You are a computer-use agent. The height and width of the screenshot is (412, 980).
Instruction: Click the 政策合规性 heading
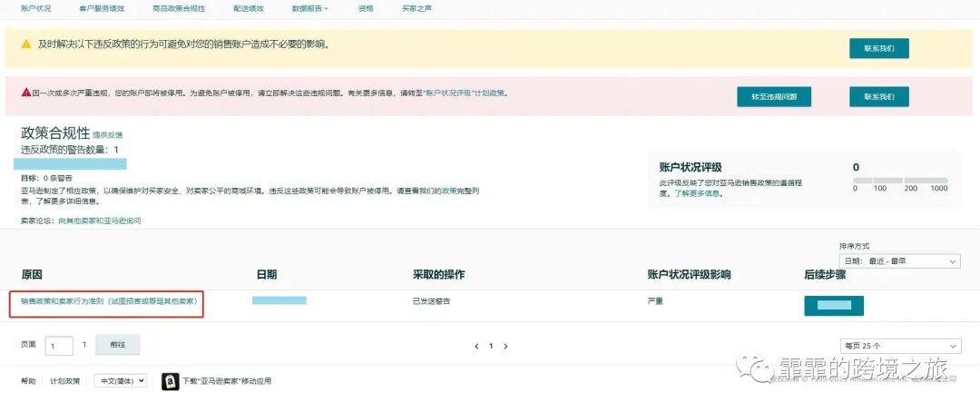(x=55, y=133)
